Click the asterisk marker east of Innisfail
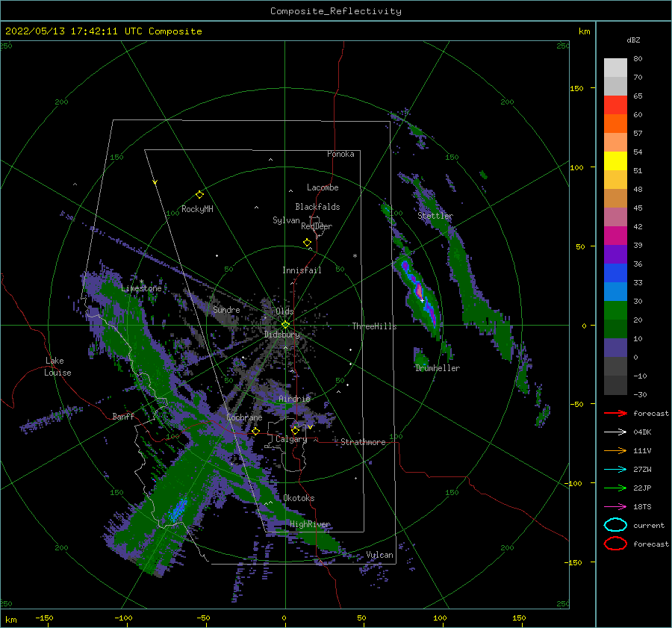 pyautogui.click(x=355, y=256)
